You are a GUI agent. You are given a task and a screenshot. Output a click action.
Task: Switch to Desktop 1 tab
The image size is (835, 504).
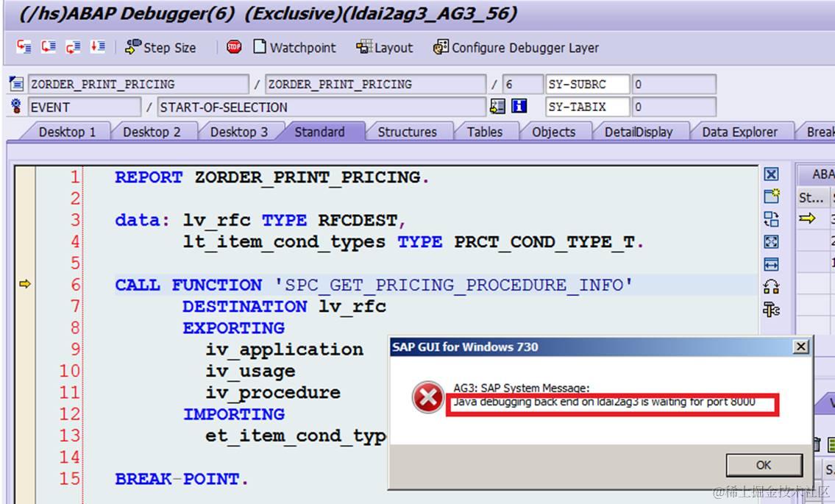(67, 132)
